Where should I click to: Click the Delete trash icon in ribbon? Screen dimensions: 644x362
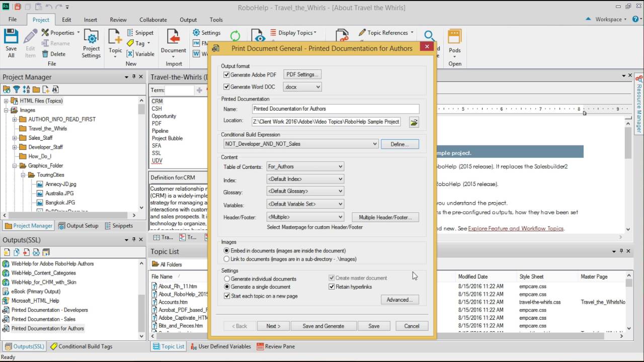click(45, 54)
